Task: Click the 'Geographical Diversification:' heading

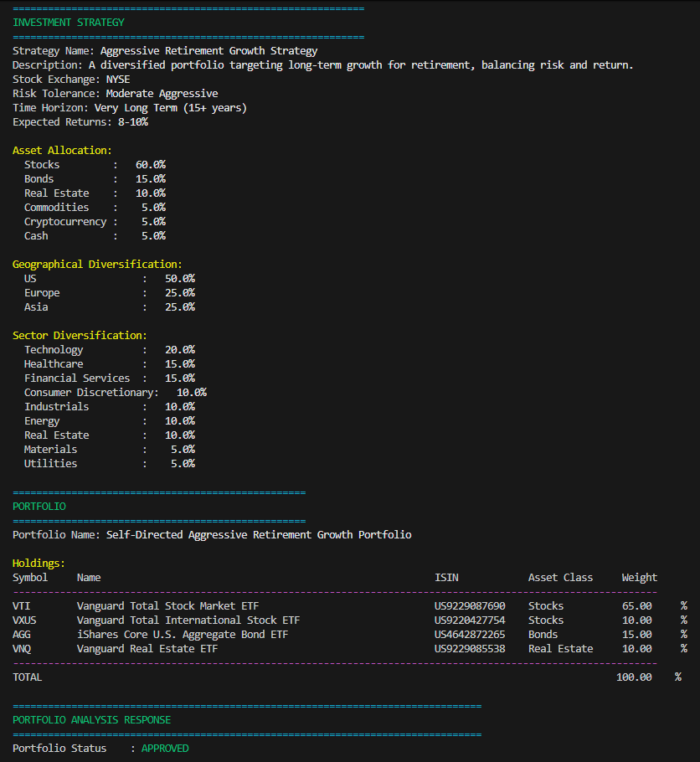Action: tap(97, 265)
